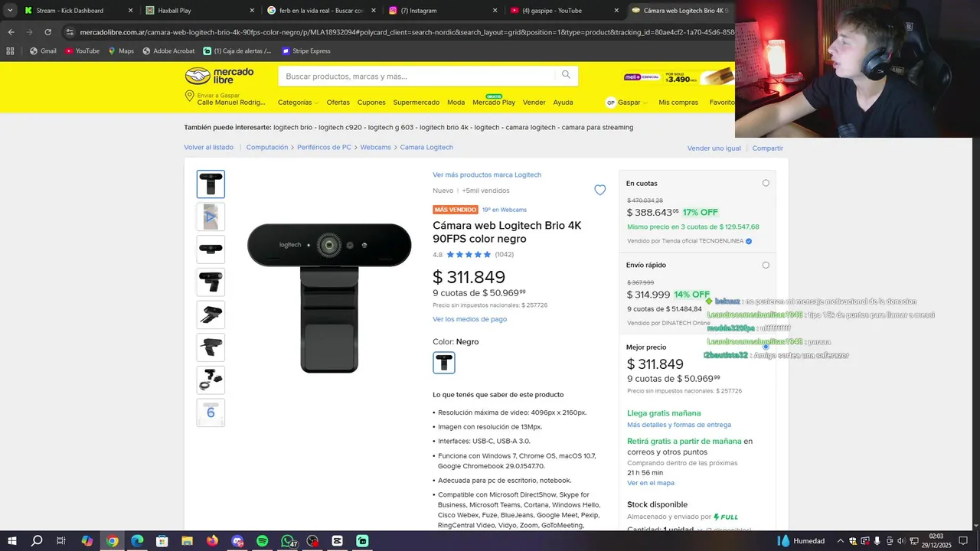Select the video product thumbnail
Screen dimensions: 980x551
[211, 217]
